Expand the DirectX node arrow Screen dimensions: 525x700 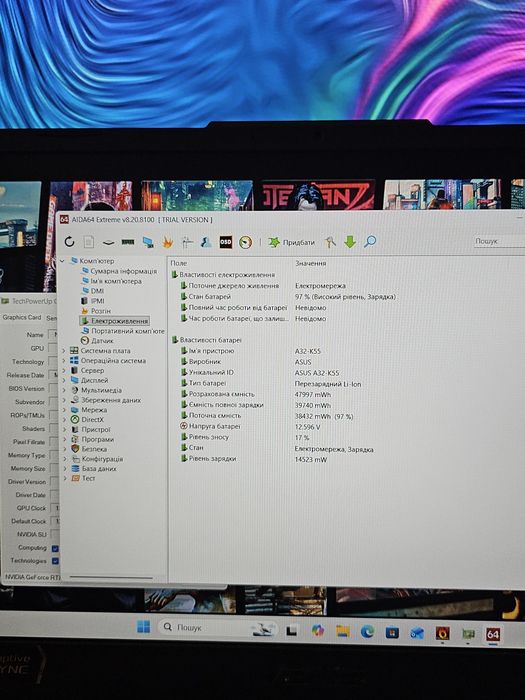pyautogui.click(x=64, y=420)
